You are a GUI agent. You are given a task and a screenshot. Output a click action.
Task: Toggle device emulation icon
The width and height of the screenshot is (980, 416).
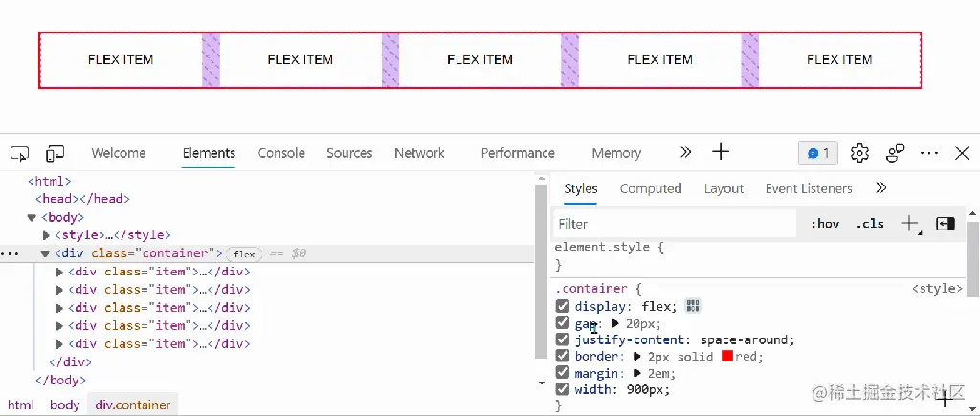point(55,153)
